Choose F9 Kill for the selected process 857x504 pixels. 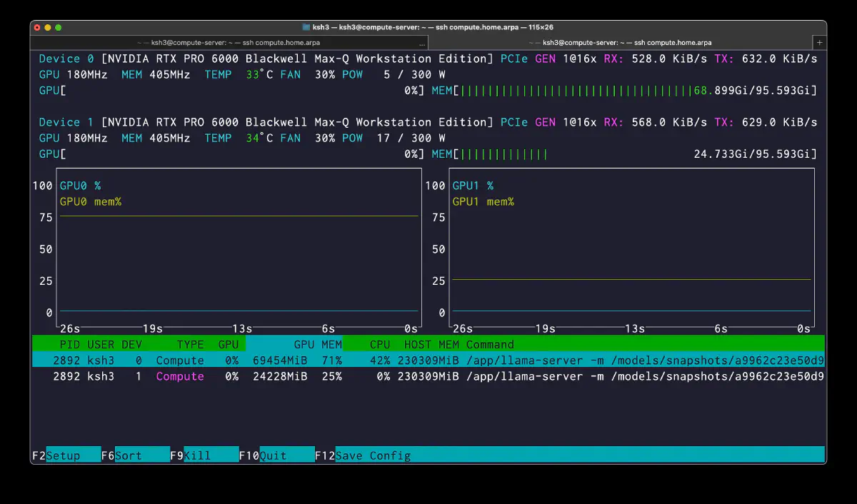click(204, 455)
